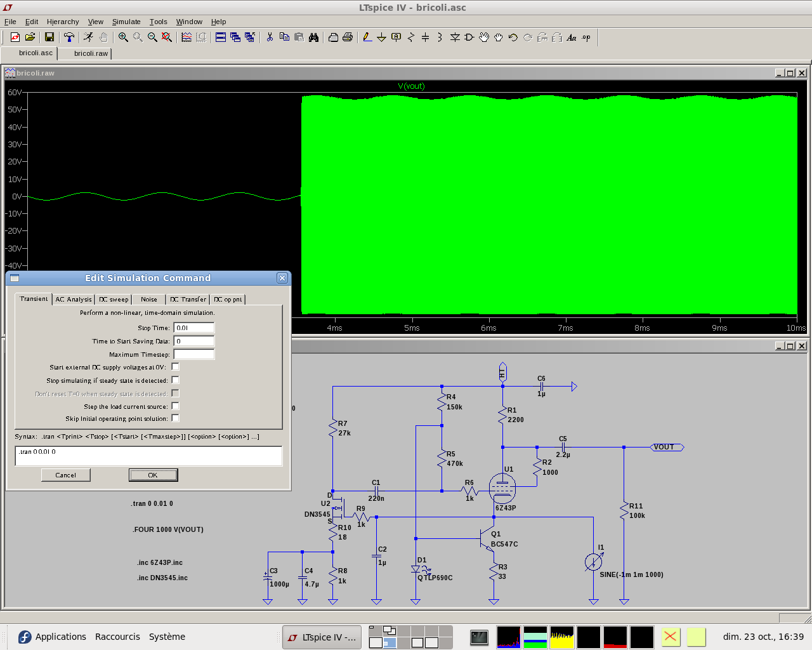Select the Draw Wire pencil tool

pos(367,37)
